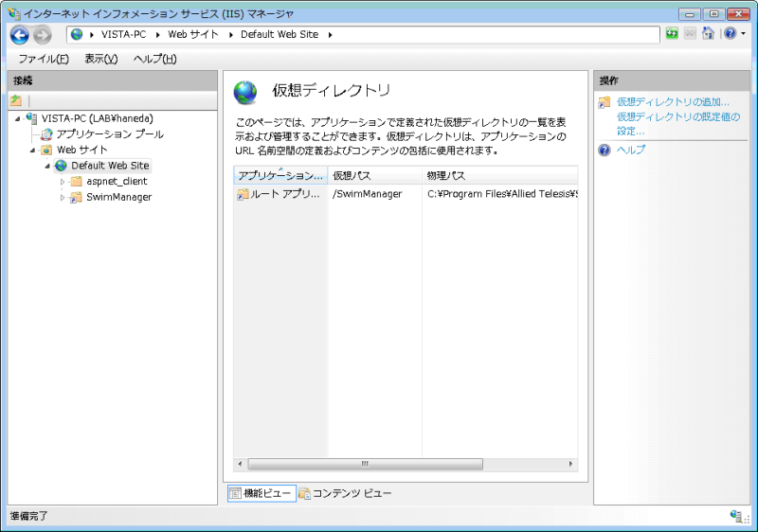The width and height of the screenshot is (758, 532).
Task: Sort by 仮想パス column header
Action: pyautogui.click(x=374, y=175)
